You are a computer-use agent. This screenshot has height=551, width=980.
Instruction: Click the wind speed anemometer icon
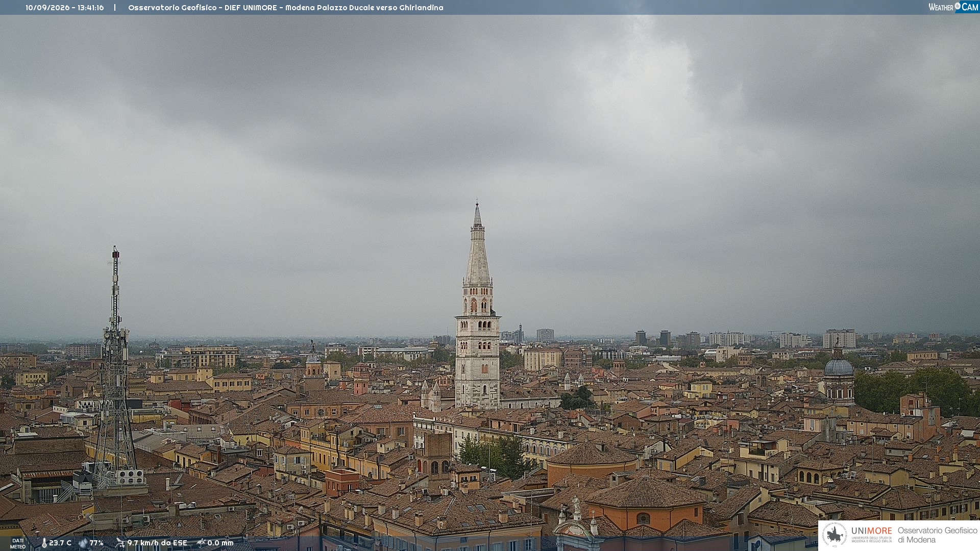click(120, 543)
